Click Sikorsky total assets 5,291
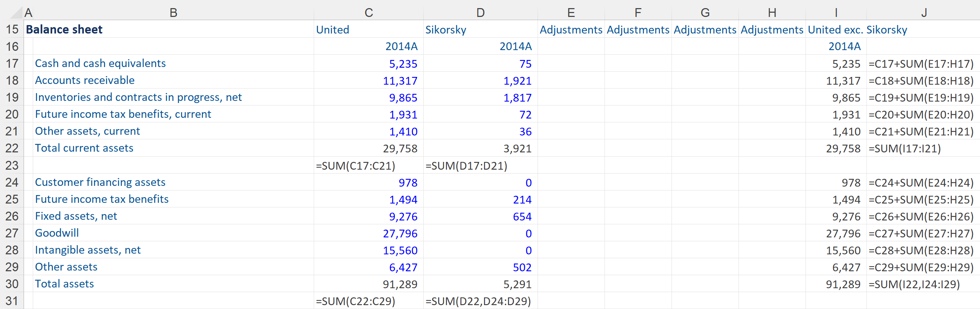Screen dimensions: 980x309 (x=517, y=284)
